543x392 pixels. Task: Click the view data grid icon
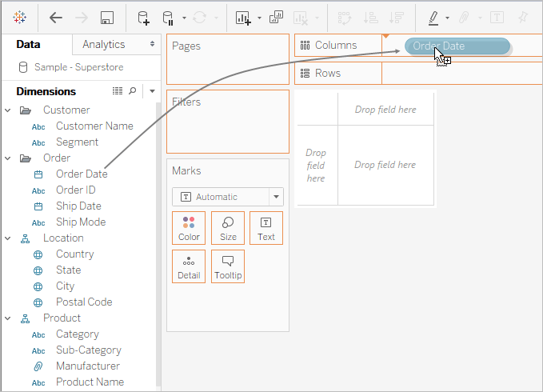tap(118, 91)
